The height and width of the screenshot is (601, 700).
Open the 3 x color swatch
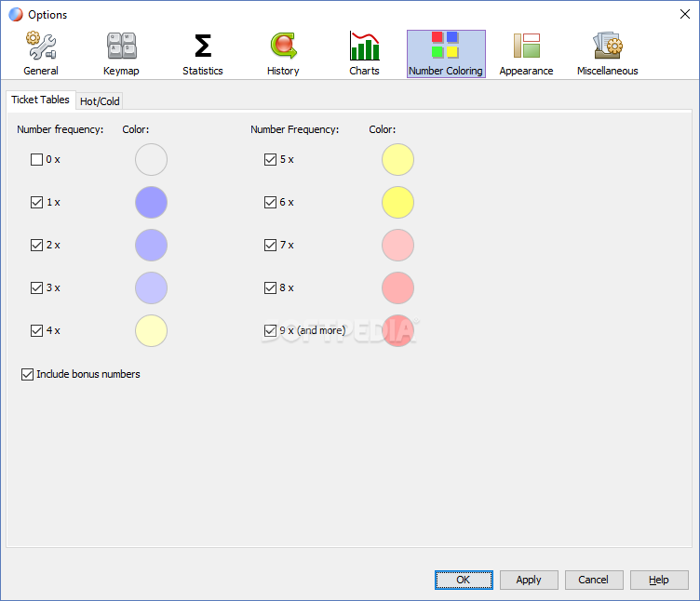click(152, 287)
